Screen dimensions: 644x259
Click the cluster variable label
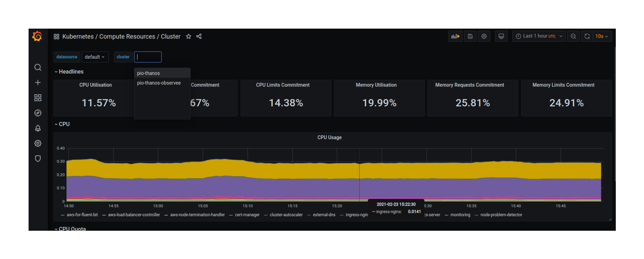(x=123, y=57)
